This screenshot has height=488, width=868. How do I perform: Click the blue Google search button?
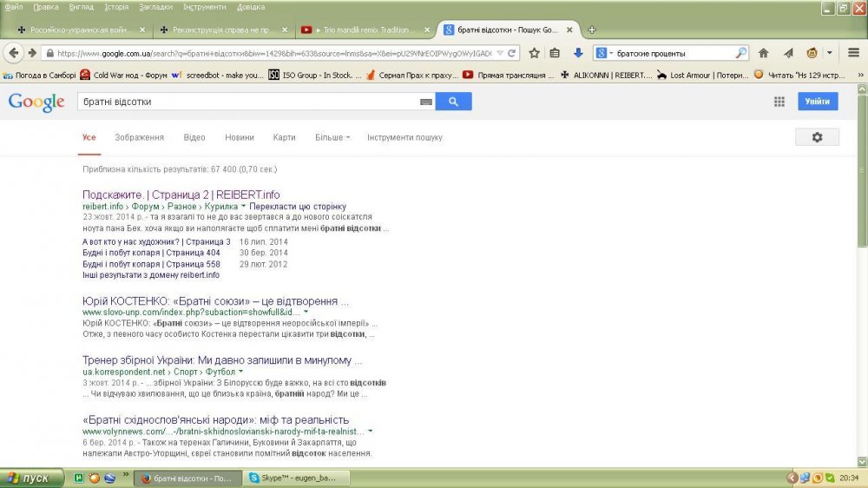[x=453, y=102]
